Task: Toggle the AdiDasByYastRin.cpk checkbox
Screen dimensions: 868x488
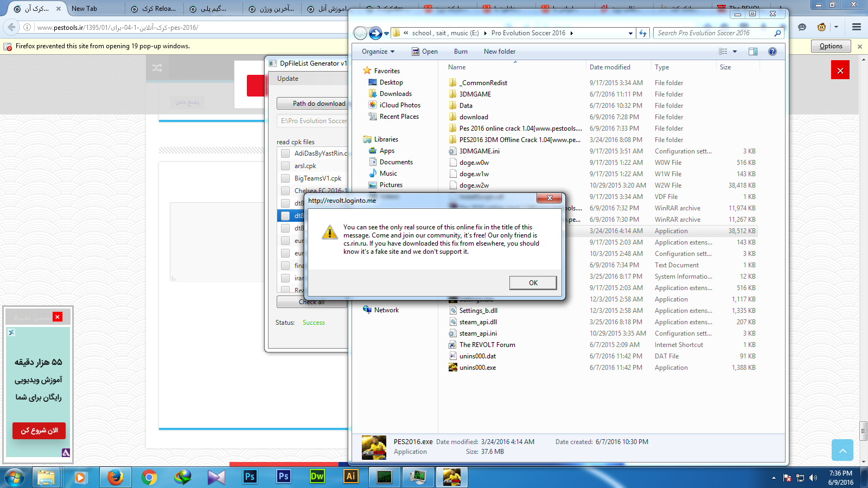Action: tap(285, 153)
